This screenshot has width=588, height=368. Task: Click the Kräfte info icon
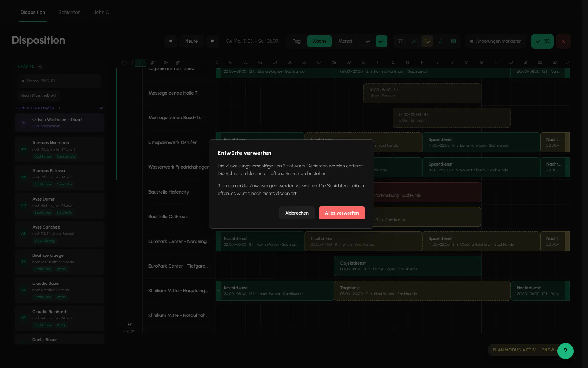40,67
